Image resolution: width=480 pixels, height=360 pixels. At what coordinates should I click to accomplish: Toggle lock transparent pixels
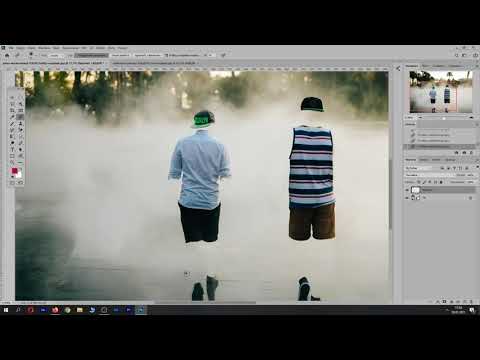point(419,182)
